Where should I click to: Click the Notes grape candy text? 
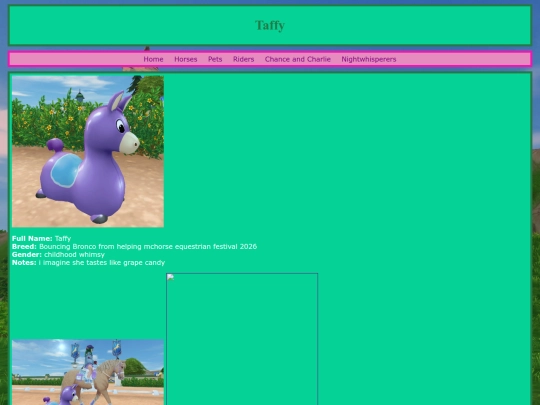pos(88,262)
